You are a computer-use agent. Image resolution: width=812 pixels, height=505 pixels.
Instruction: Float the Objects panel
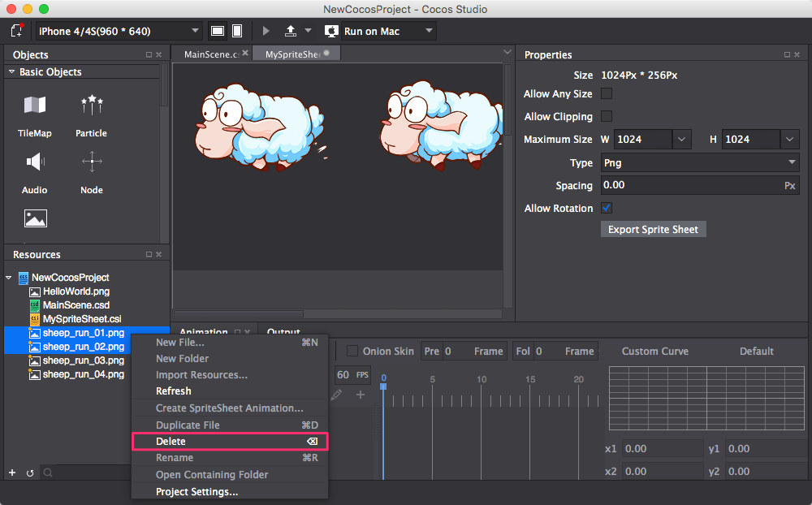[149, 54]
